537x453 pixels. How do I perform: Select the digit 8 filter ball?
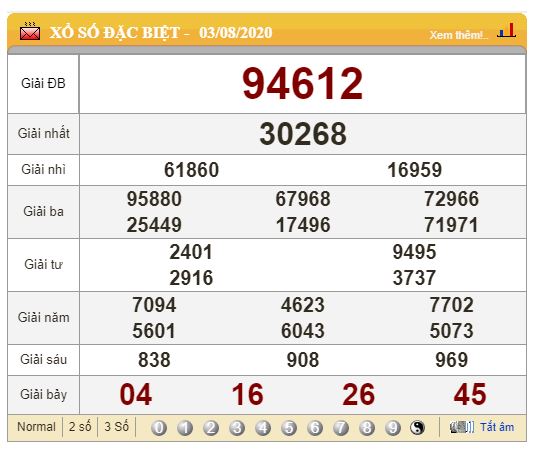click(367, 428)
